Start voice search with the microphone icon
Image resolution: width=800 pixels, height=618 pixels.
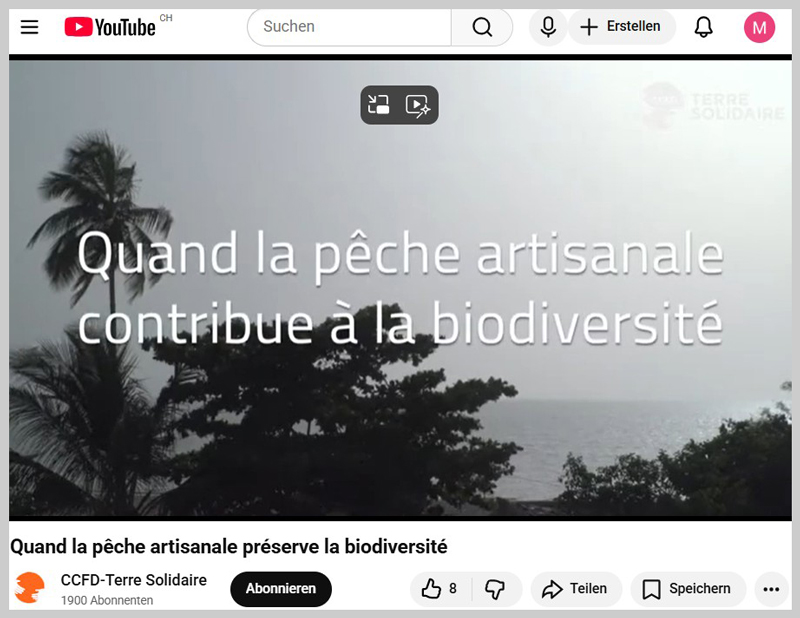[x=548, y=27]
